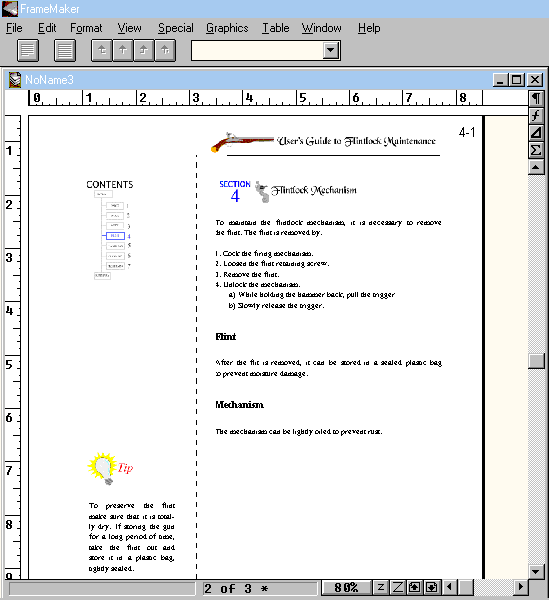The width and height of the screenshot is (549, 600).
Task: Select the right-aligned tab stop button
Action: tap(144, 51)
